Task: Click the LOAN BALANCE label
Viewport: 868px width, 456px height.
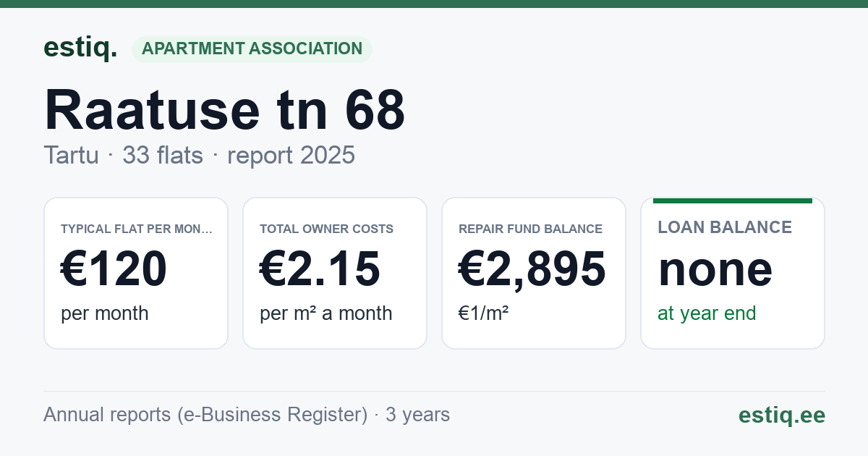Action: 725,227
